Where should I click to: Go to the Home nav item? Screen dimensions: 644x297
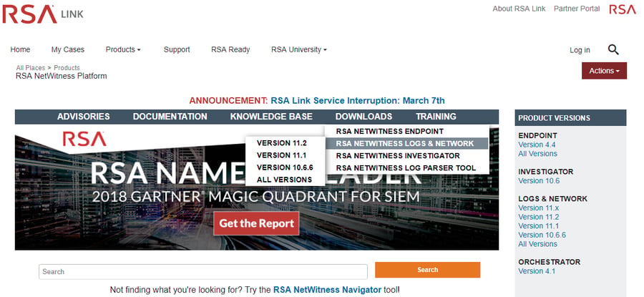click(20, 49)
